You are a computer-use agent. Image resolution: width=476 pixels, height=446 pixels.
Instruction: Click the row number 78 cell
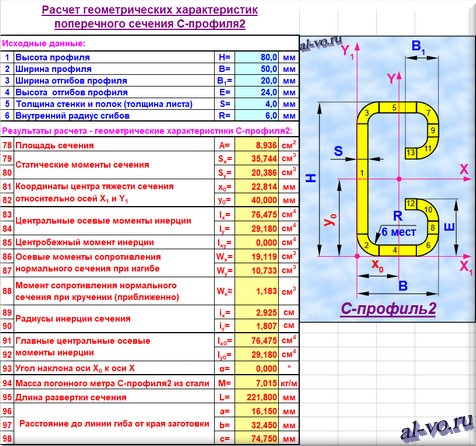[x=7, y=145]
